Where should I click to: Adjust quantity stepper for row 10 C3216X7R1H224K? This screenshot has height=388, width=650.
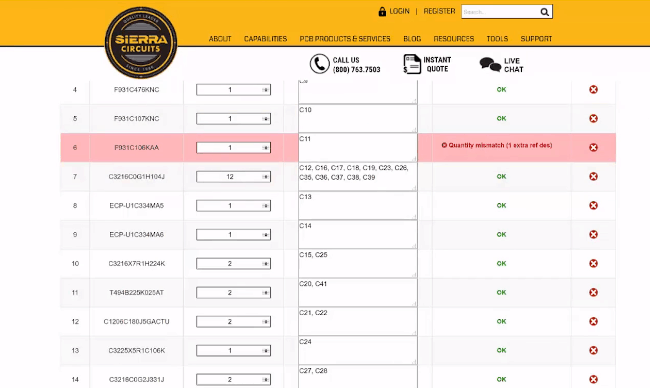tap(265, 264)
